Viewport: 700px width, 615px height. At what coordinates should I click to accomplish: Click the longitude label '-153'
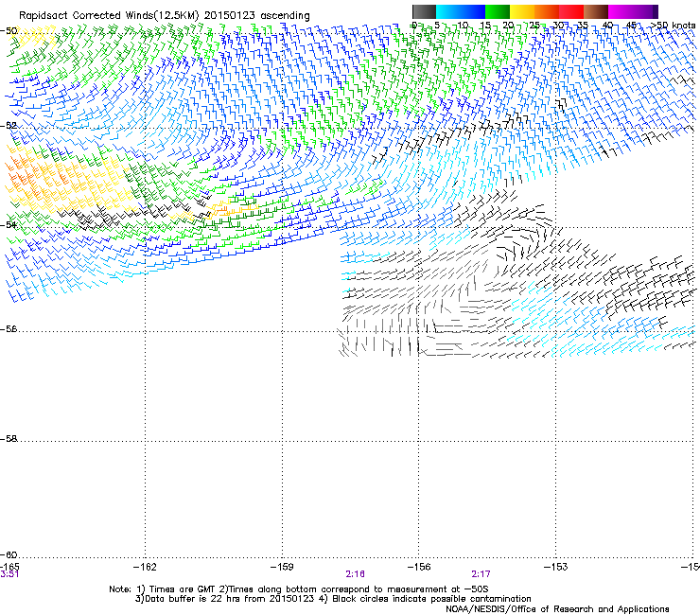pos(556,567)
